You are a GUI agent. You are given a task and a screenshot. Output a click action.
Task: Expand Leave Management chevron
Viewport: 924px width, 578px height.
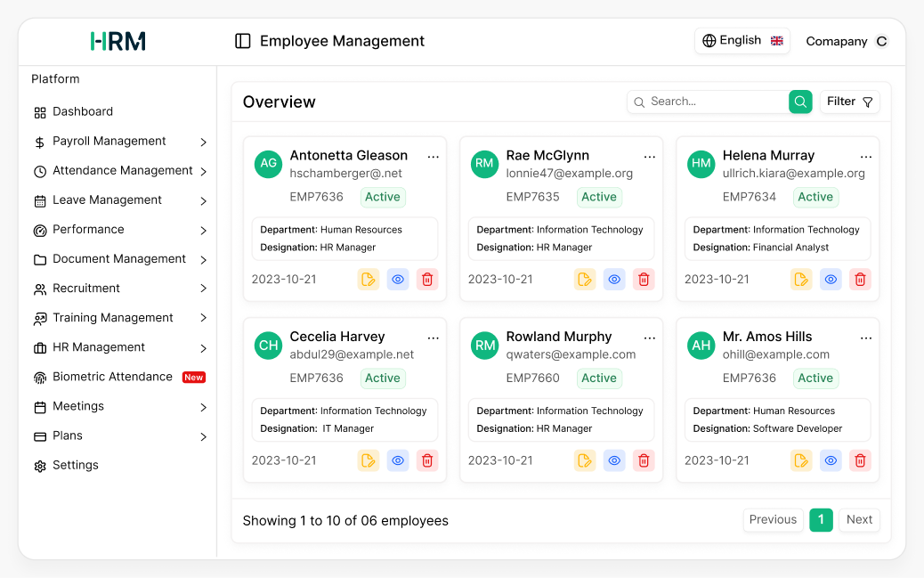203,200
